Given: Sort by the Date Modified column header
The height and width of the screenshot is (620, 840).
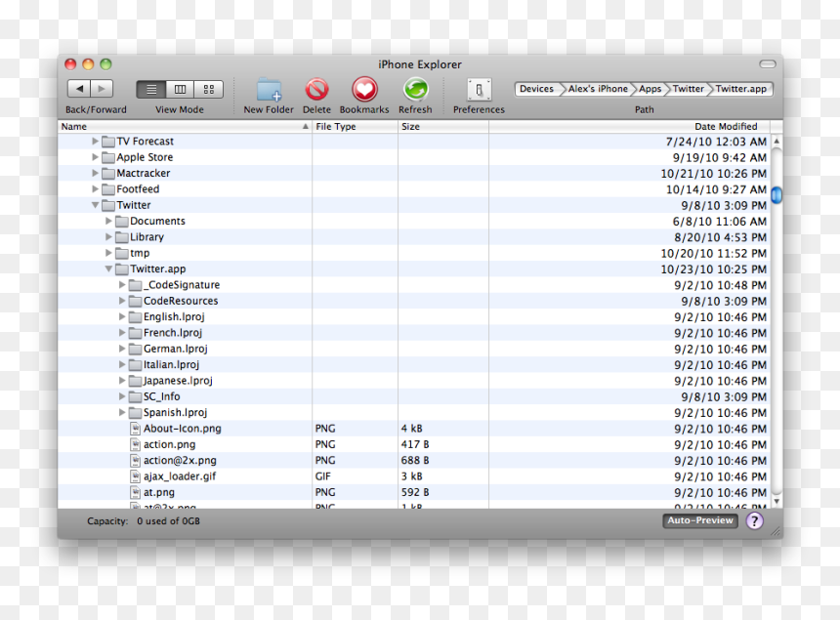Looking at the screenshot, I should tap(629, 126).
